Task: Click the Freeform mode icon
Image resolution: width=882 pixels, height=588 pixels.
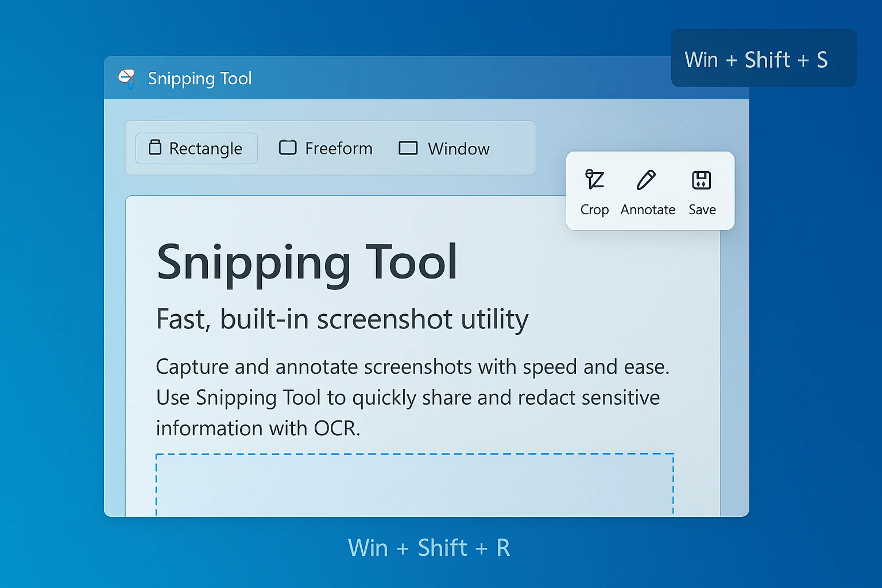Action: pos(288,148)
